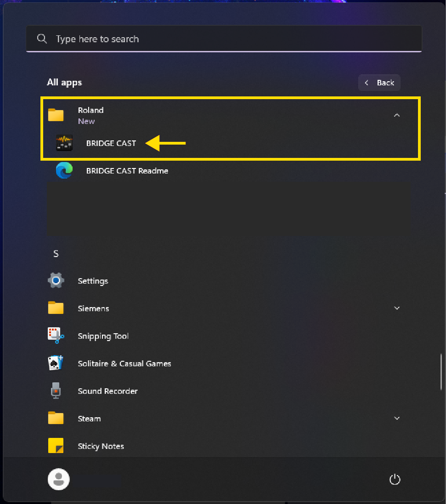Select the All apps heading
446x504 pixels.
(x=64, y=83)
